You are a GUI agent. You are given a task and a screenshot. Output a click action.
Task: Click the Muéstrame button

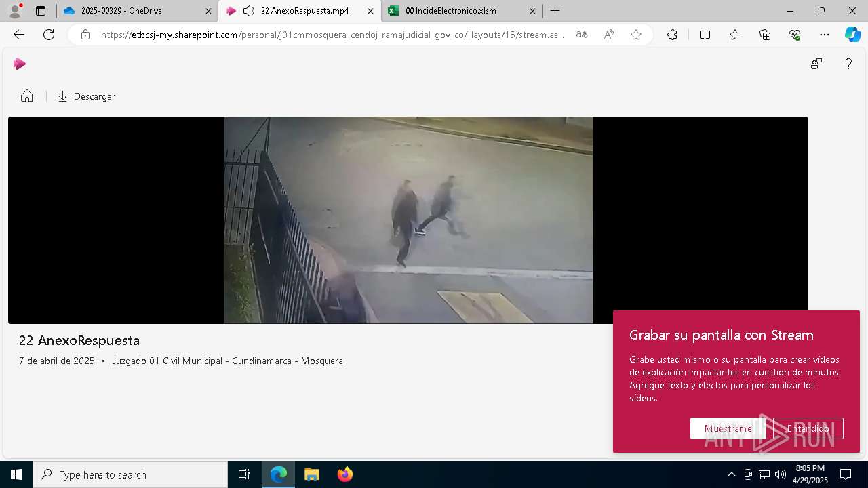pos(728,428)
